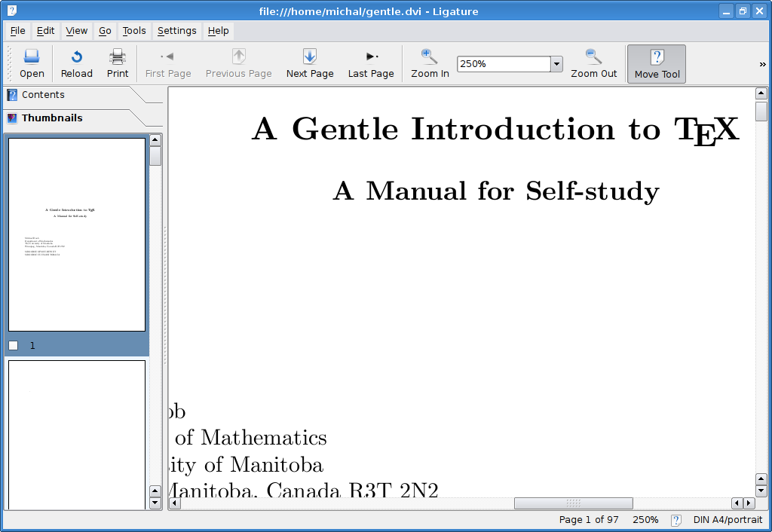Toggle the page 1 checkbox
Viewport: 772px width, 532px height.
click(14, 345)
